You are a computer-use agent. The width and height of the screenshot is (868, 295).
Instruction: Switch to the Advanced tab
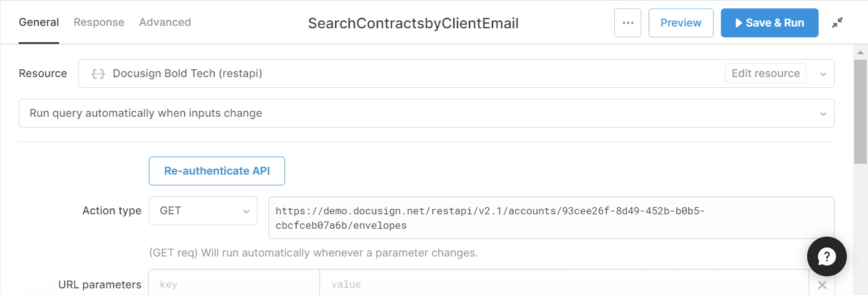[x=165, y=22]
